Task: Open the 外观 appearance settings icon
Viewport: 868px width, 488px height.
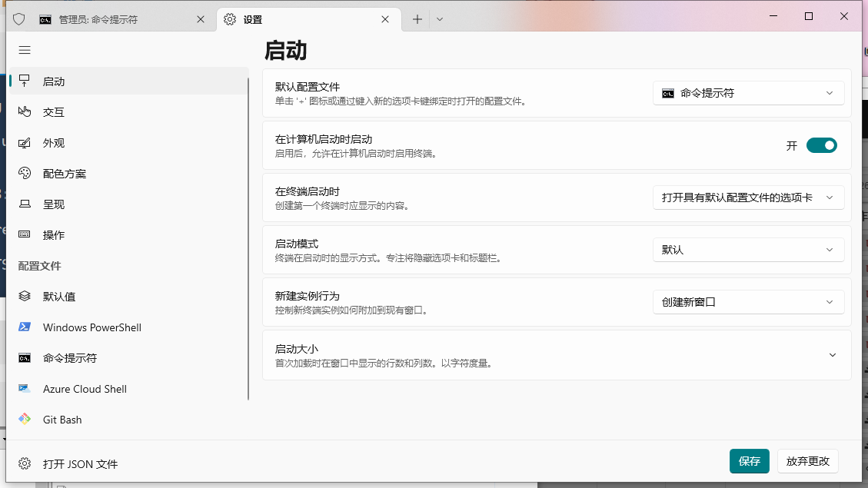Action: pyautogui.click(x=25, y=142)
